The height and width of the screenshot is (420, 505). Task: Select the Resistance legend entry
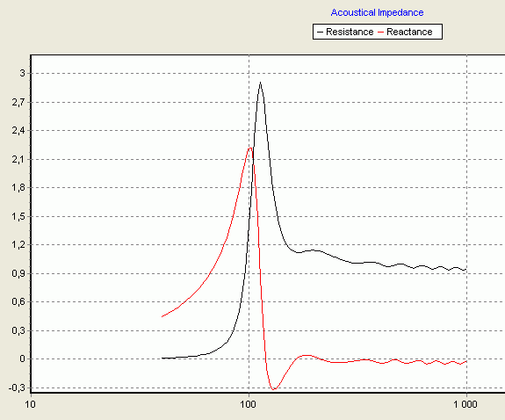pos(345,32)
